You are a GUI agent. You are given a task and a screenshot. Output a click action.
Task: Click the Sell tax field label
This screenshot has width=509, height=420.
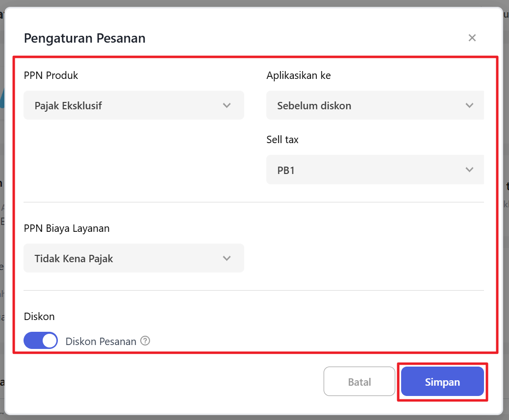(282, 140)
